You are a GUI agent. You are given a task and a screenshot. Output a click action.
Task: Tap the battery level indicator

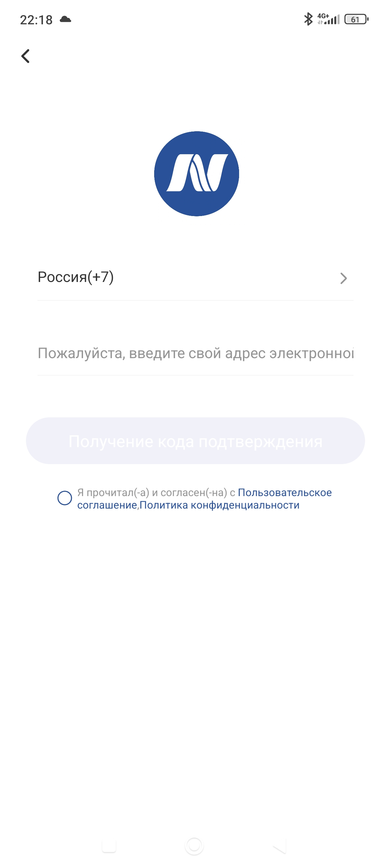click(356, 19)
